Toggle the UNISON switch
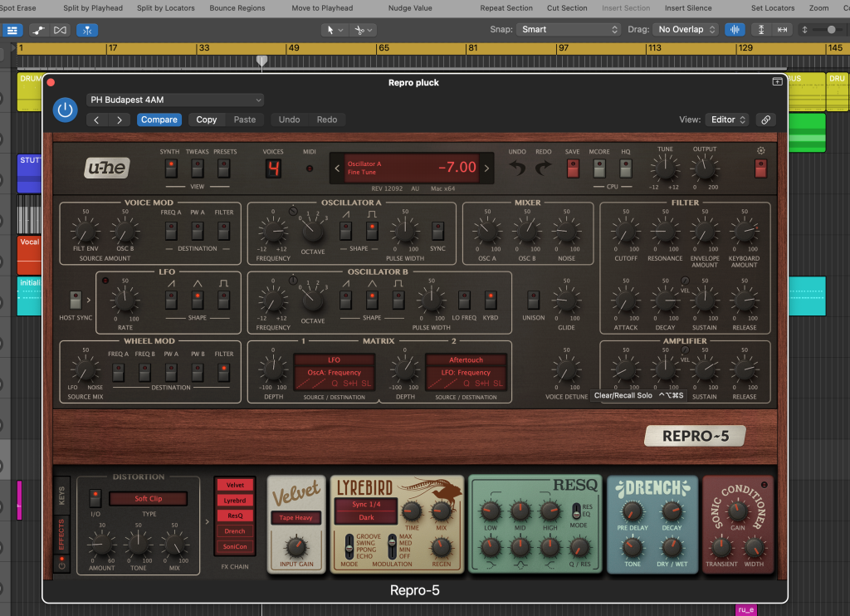 534,300
